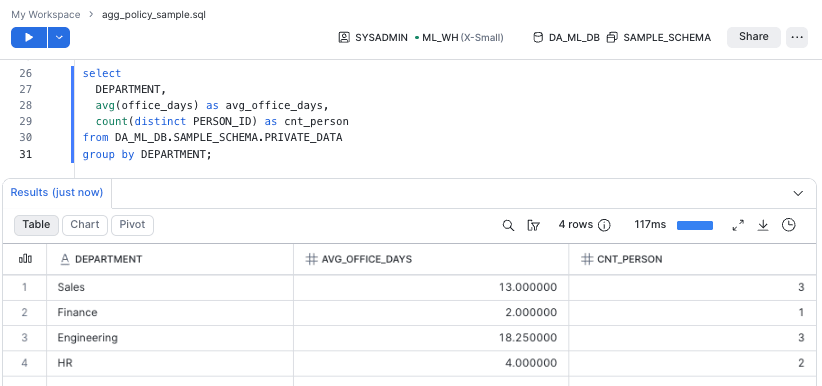Open the more options ellipsis menu
The width and height of the screenshot is (822, 386).
797,37
